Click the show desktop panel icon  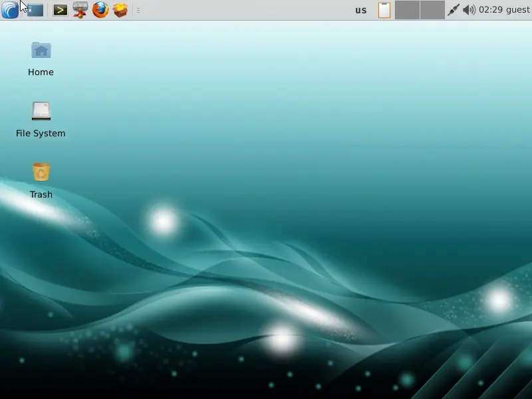pyautogui.click(x=35, y=10)
